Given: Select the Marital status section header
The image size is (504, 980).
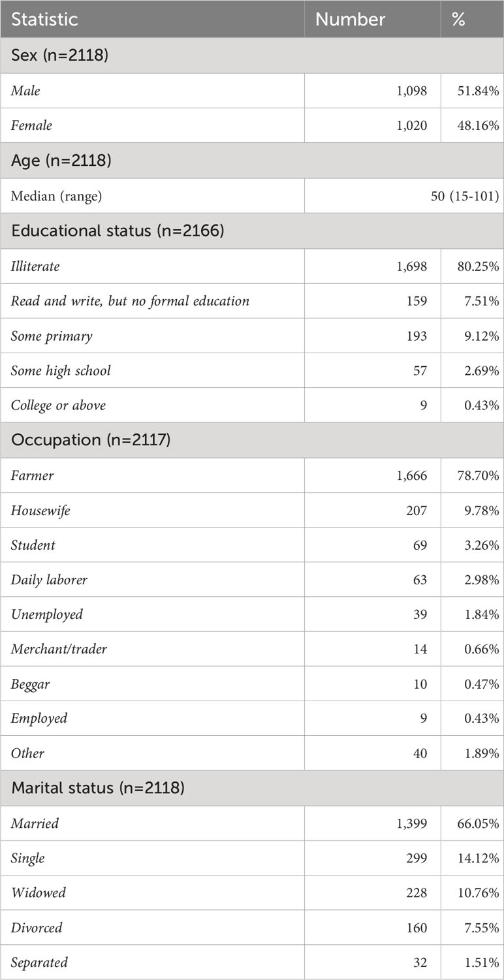Looking at the screenshot, I should click(x=252, y=787).
